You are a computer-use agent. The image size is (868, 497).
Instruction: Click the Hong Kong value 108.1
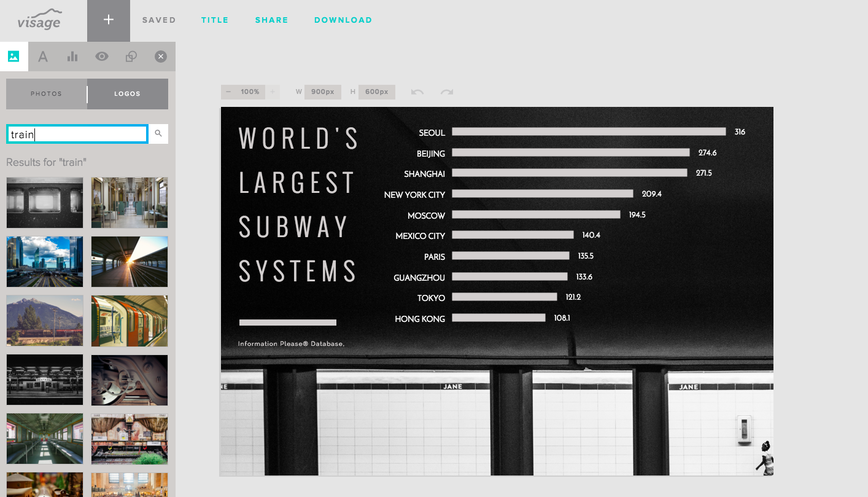(x=562, y=318)
